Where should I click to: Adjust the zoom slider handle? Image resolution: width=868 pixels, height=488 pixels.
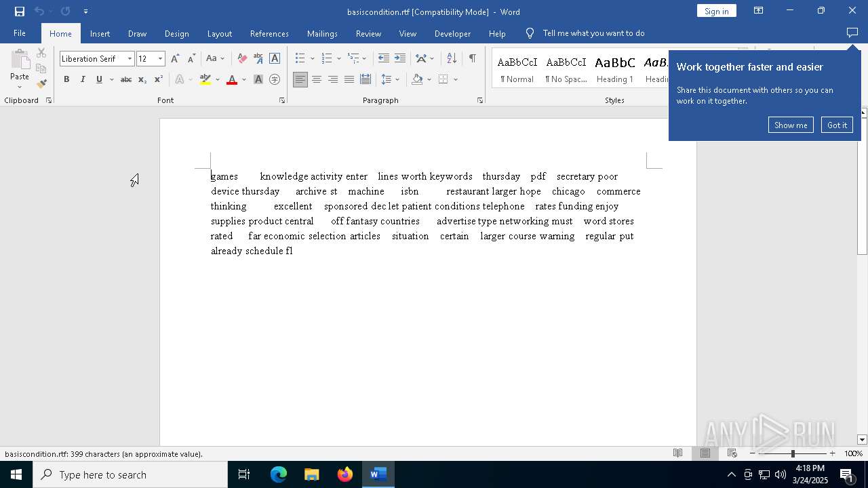[x=793, y=453]
